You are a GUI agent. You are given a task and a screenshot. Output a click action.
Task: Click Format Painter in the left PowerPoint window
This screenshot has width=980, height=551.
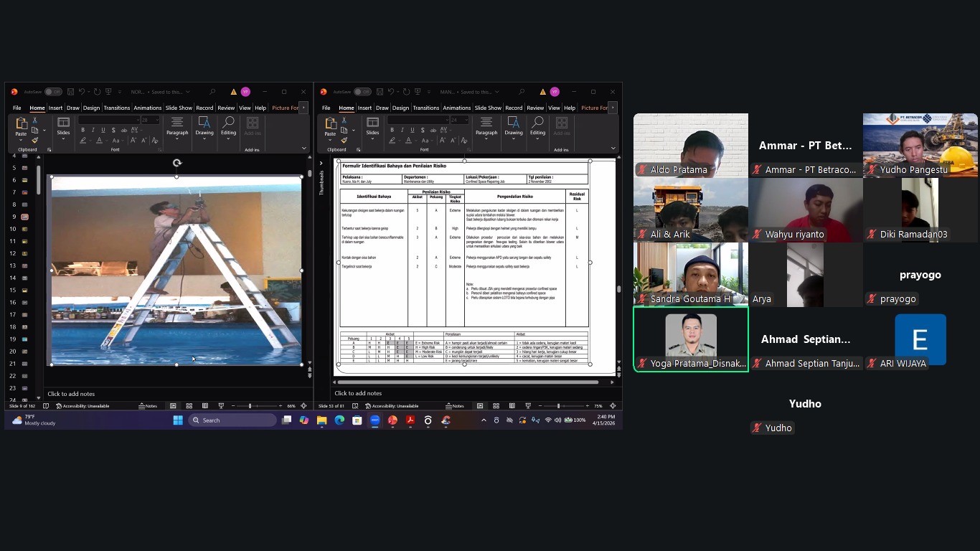point(34,141)
